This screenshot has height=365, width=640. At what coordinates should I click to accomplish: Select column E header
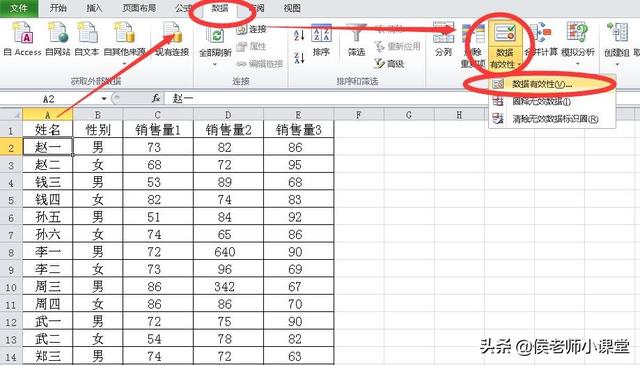(298, 115)
